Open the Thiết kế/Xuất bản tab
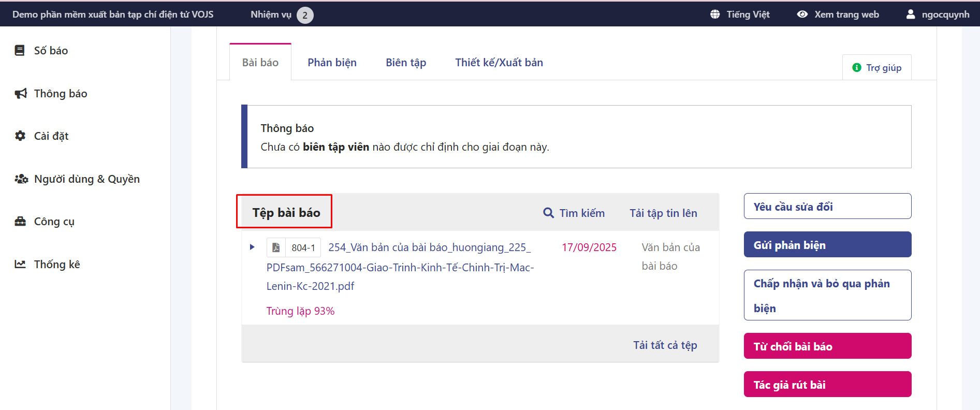Image resolution: width=980 pixels, height=410 pixels. pyautogui.click(x=499, y=63)
